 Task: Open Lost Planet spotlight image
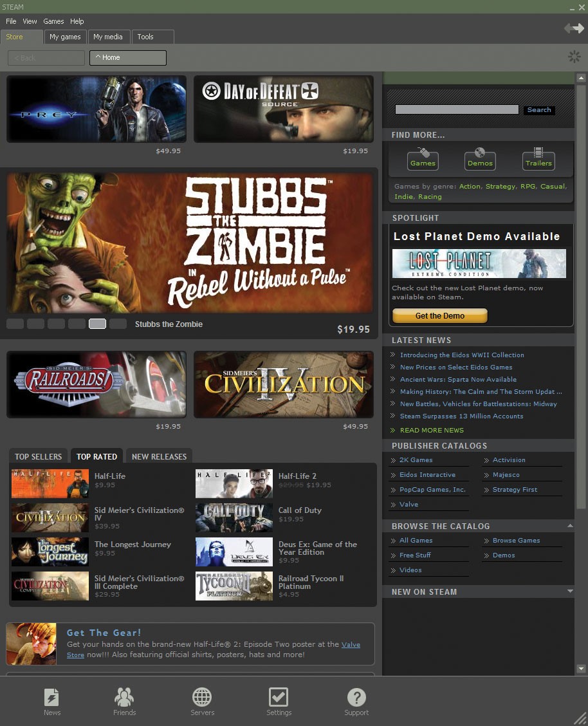click(x=479, y=263)
